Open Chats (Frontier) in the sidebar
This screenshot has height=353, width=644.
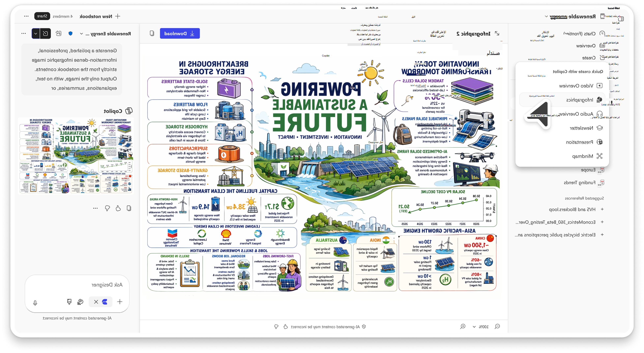tap(584, 33)
